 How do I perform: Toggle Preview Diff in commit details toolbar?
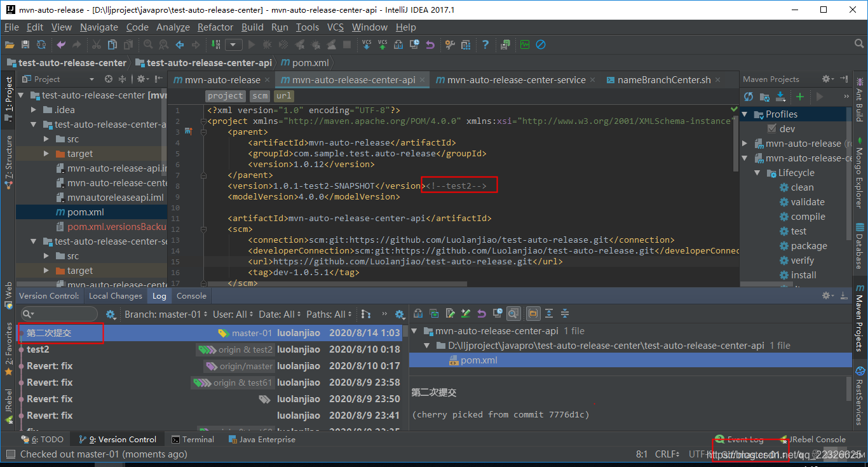click(x=514, y=313)
